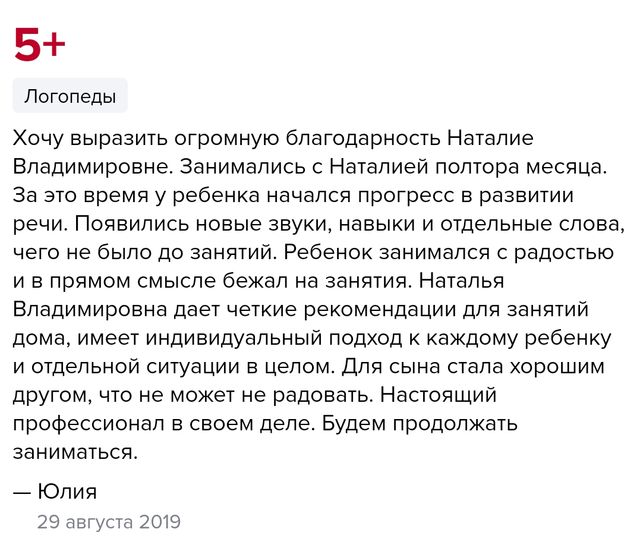Click the name "Наталья" in the text
The width and height of the screenshot is (640, 551).
[462, 281]
